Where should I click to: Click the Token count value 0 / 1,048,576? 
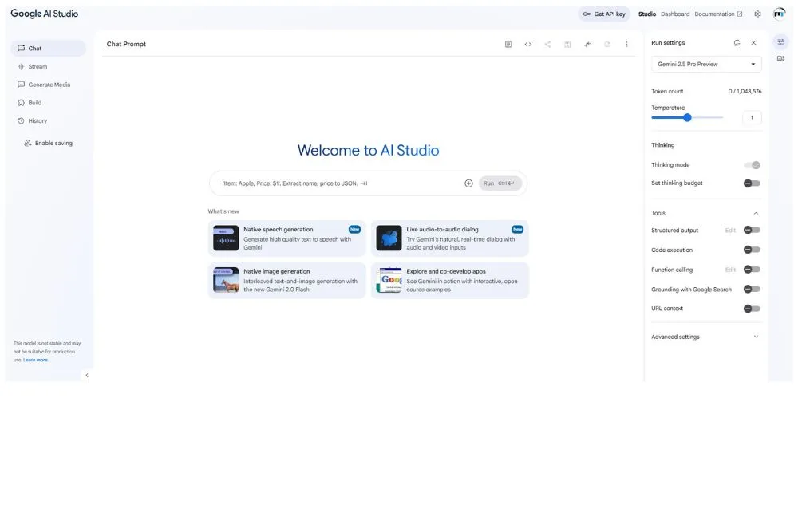coord(745,92)
